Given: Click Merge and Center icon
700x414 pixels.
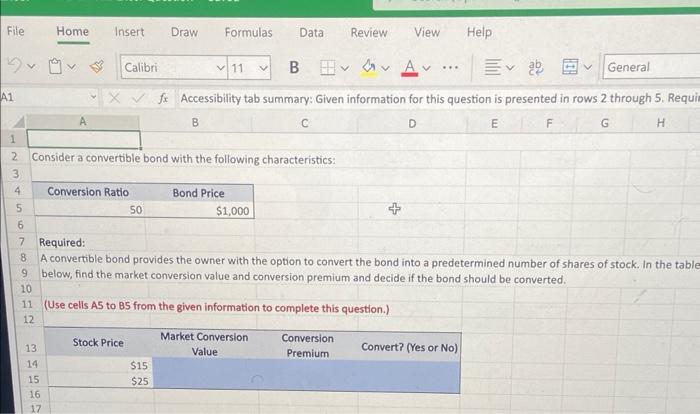Looking at the screenshot, I should [570, 67].
